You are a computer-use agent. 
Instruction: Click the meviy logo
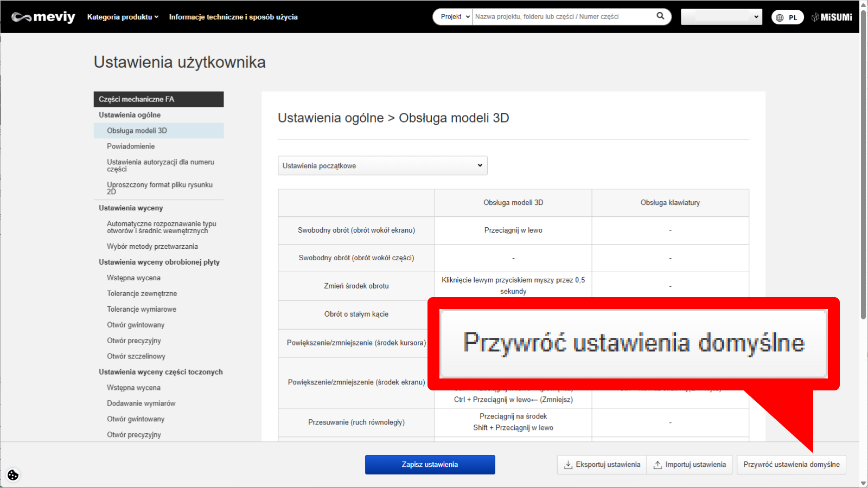coord(43,17)
